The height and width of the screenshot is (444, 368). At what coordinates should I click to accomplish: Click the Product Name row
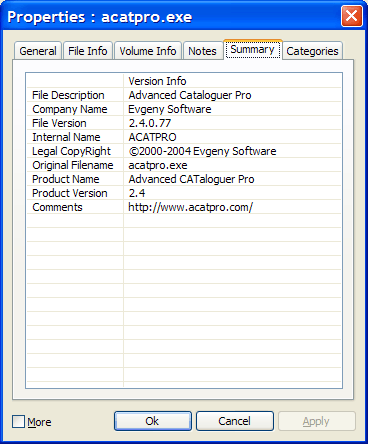[184, 179]
